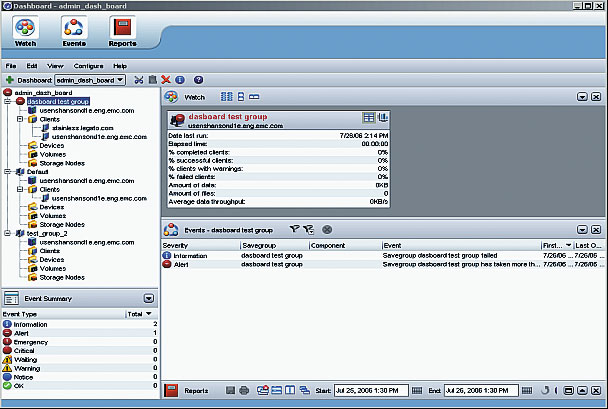Select the Alert severity event row
This screenshot has height=409, width=608.
point(382,264)
